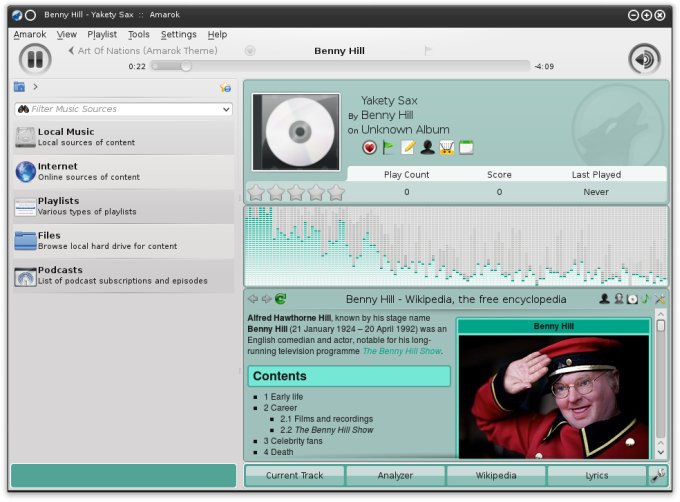Open the View menu
Viewport: 680px width, 502px height.
(67, 34)
